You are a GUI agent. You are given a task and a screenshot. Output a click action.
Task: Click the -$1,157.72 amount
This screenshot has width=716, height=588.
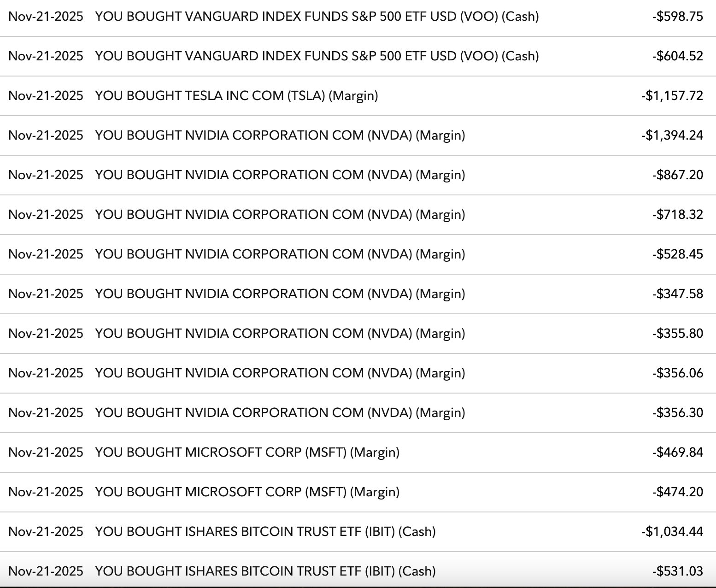(672, 96)
